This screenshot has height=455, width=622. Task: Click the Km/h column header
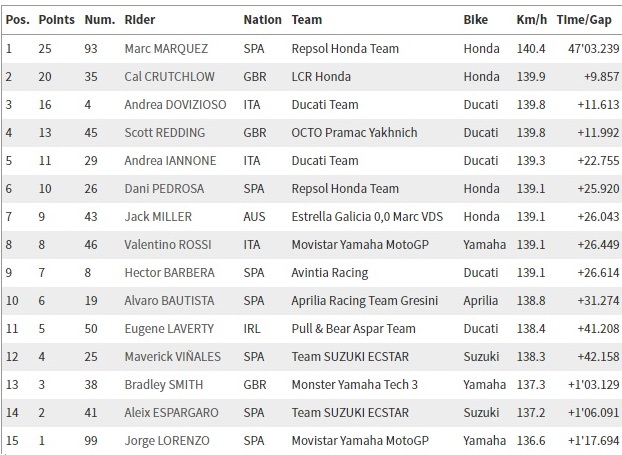point(532,20)
